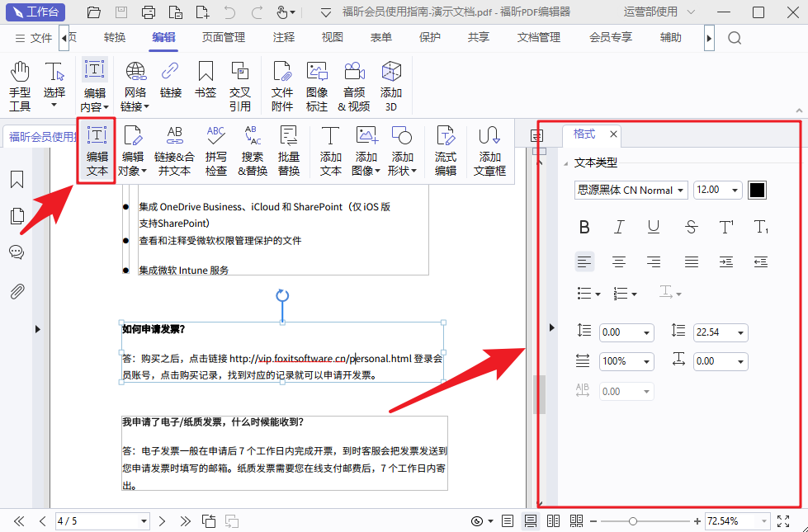Open the bullet list dropdown
Viewport: 808px width, 532px height.
[588, 293]
